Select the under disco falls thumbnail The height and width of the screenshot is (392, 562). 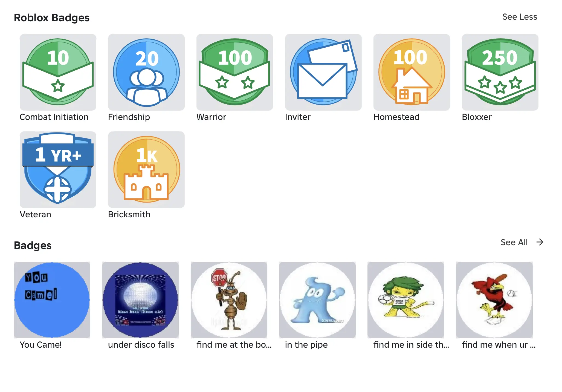pyautogui.click(x=140, y=300)
